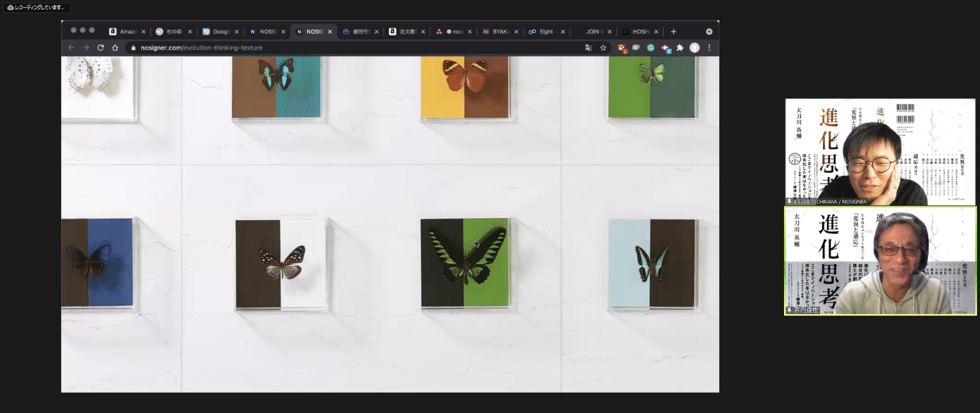Switch to the Google tab
This screenshot has height=413, width=980.
click(220, 31)
